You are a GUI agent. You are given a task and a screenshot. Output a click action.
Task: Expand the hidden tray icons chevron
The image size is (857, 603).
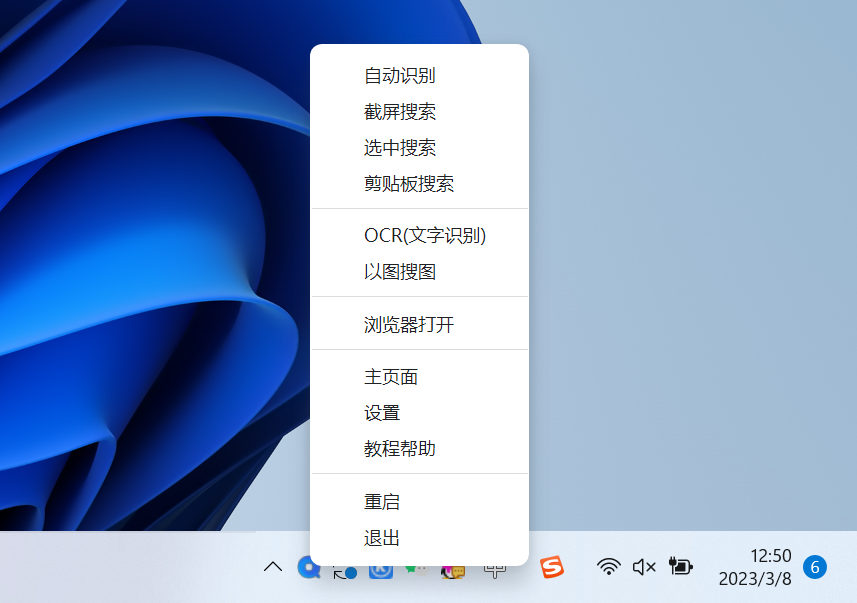[x=273, y=567]
